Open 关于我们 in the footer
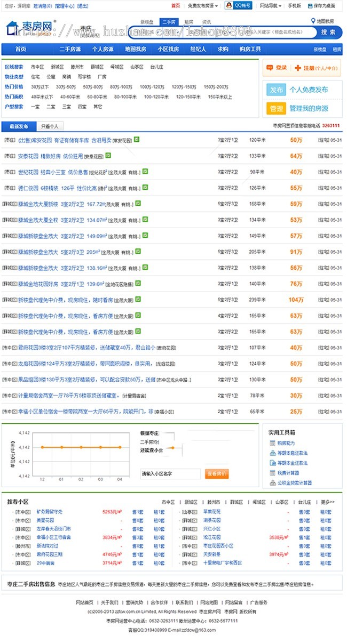 pos(109,602)
